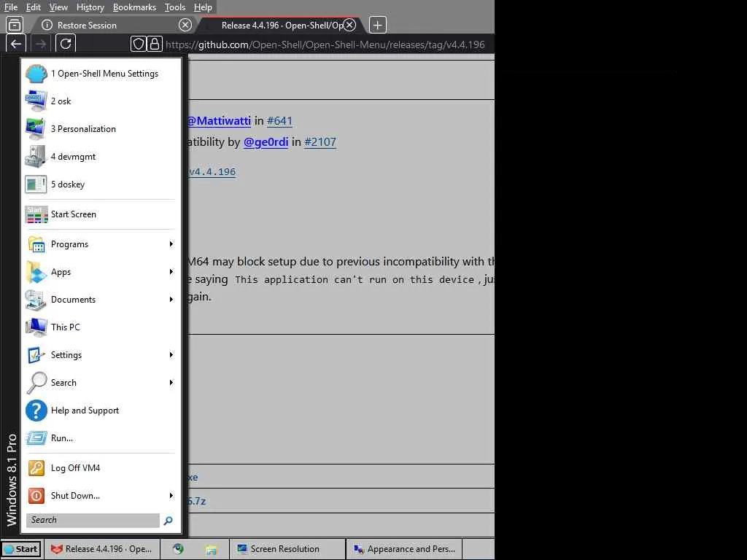747x560 pixels.
Task: Expand the Documents submenu arrow
Action: point(171,300)
